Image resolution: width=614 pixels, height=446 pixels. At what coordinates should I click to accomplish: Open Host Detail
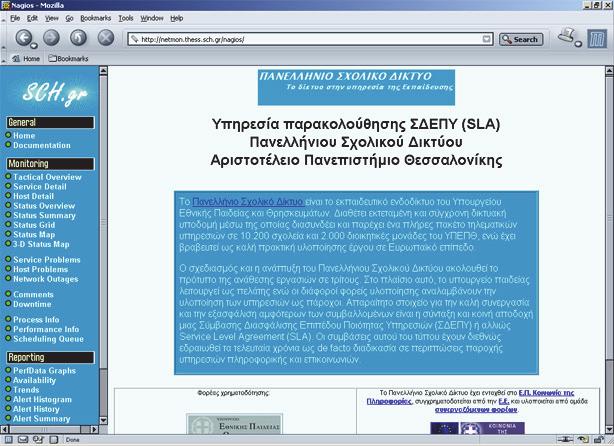[33, 196]
